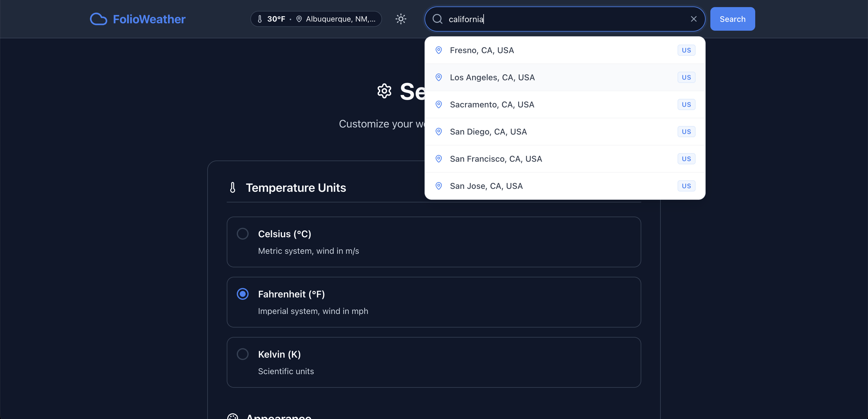Screen dimensions: 868x419
Task: Open the 30°F Albuquerque location chip
Action: pyautogui.click(x=316, y=19)
